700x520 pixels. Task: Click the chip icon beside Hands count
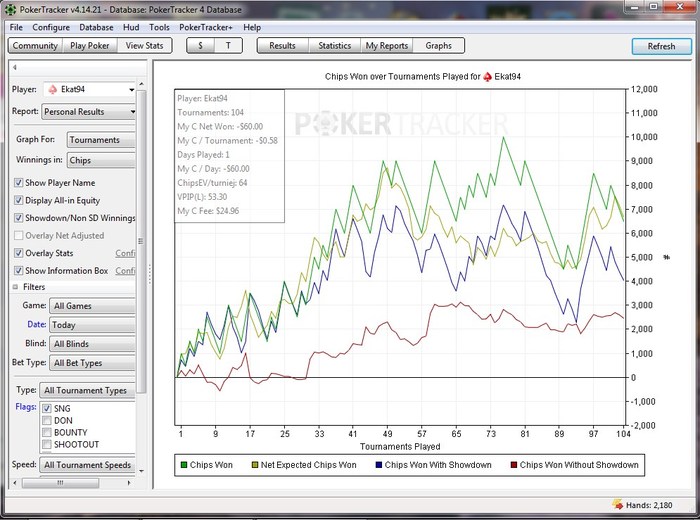click(x=618, y=505)
